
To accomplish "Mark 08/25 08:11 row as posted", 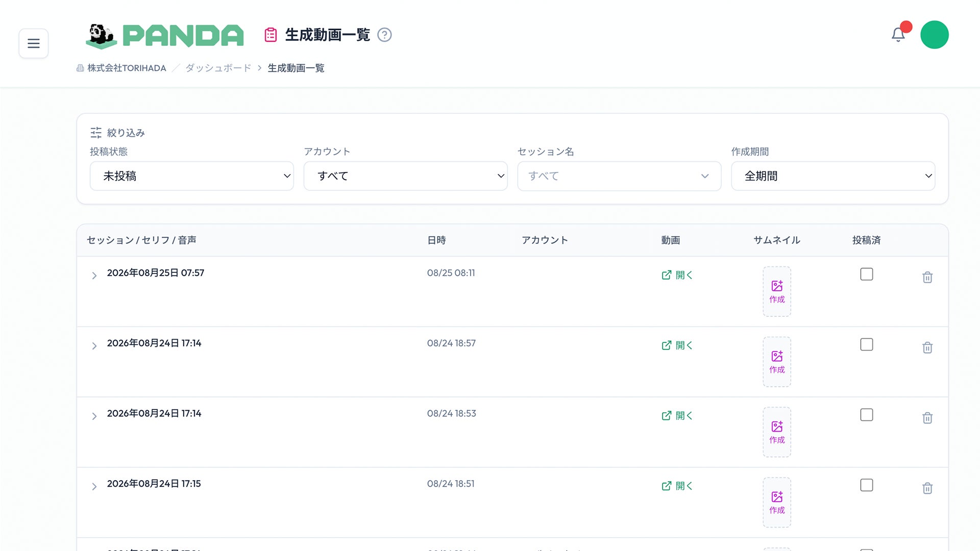I will [867, 274].
